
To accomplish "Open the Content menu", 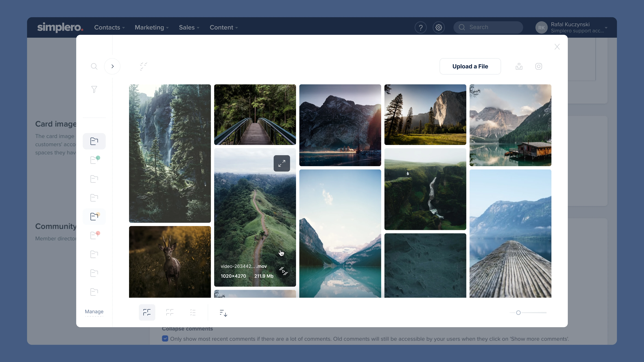I will pos(224,27).
